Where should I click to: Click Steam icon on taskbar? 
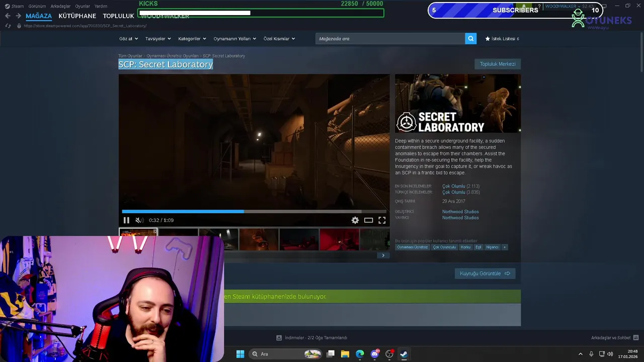pyautogui.click(x=404, y=354)
